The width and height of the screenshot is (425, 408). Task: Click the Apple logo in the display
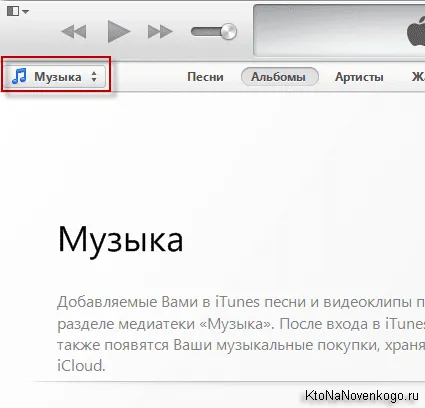[416, 32]
